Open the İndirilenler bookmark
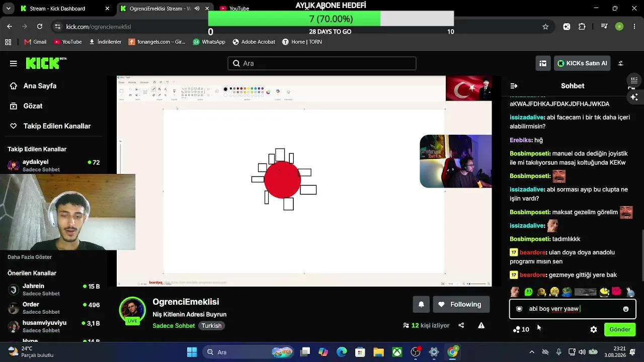 click(105, 42)
